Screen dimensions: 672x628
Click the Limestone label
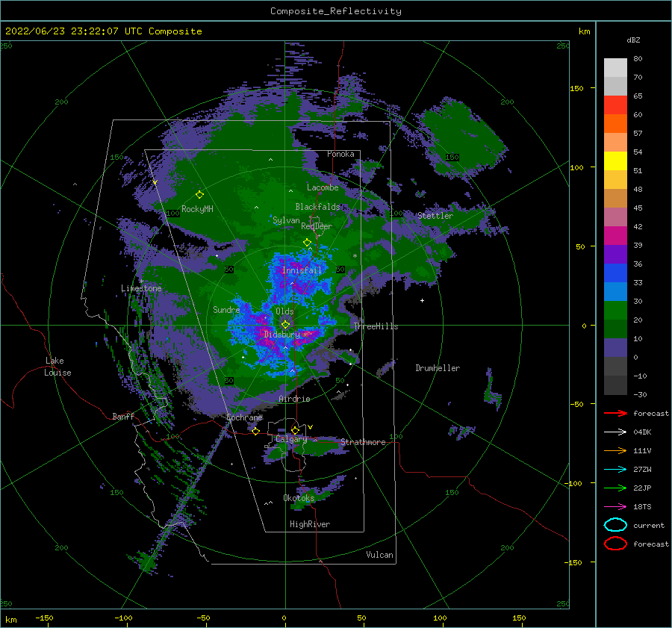(141, 288)
